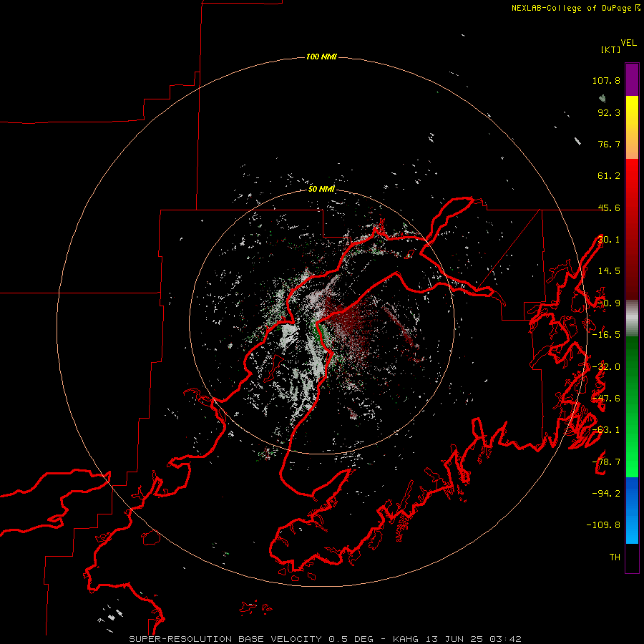Click the 30.1 legend value
Screen dimensions: 644x644
point(609,240)
